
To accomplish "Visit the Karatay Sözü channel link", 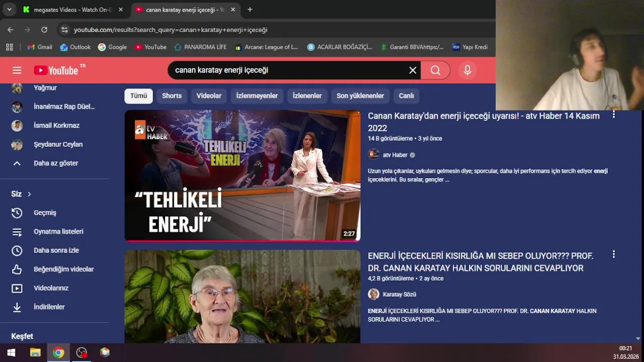I will [399, 295].
